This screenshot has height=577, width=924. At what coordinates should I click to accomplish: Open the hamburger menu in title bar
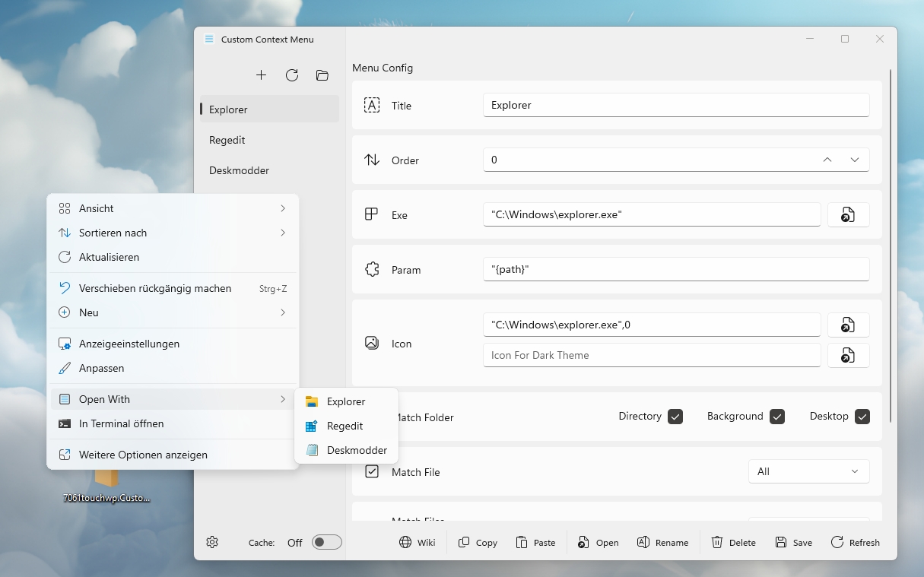[209, 40]
